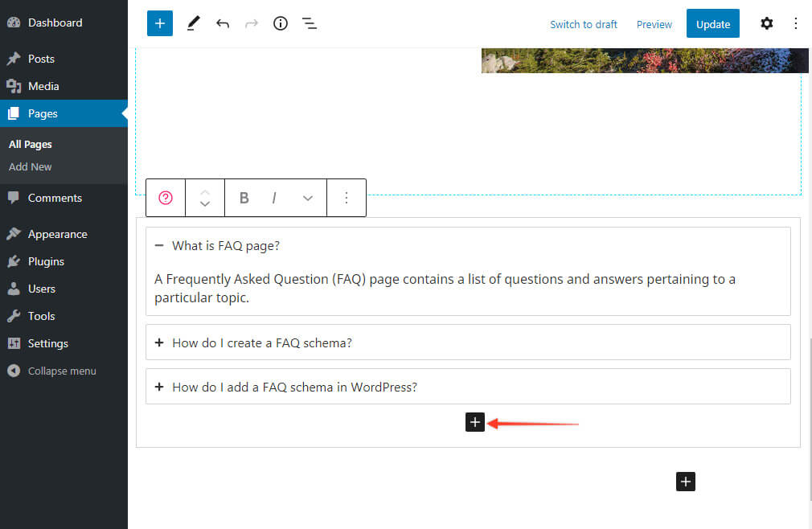
Task: Open the List View outline icon
Action: [x=310, y=23]
